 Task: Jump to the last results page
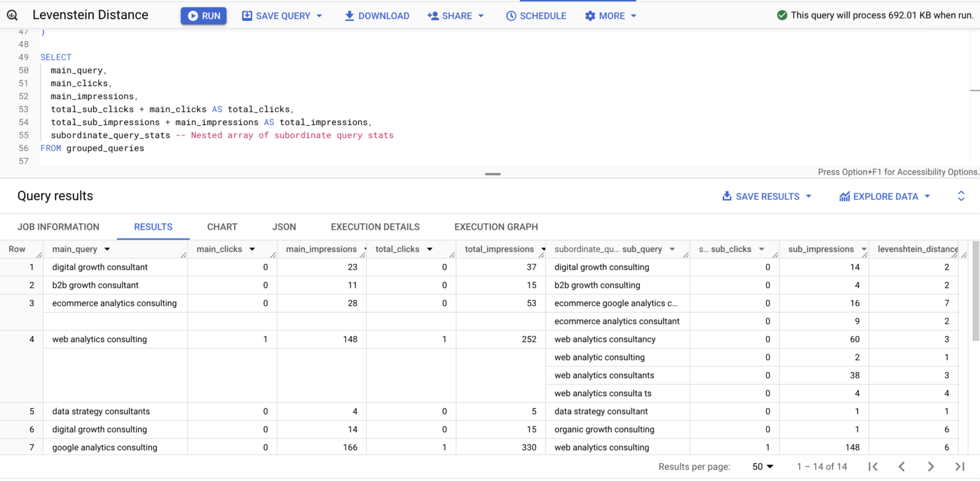pos(960,466)
